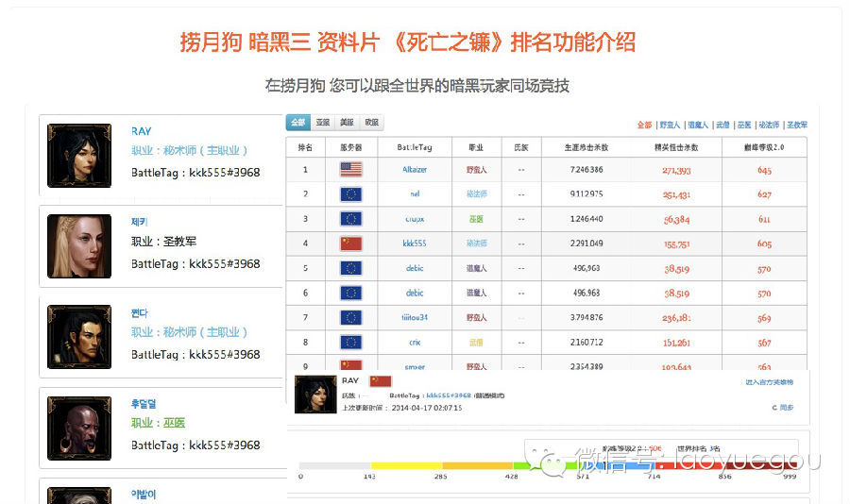Open debic BattleTag link in rank 5 row

[x=415, y=268]
